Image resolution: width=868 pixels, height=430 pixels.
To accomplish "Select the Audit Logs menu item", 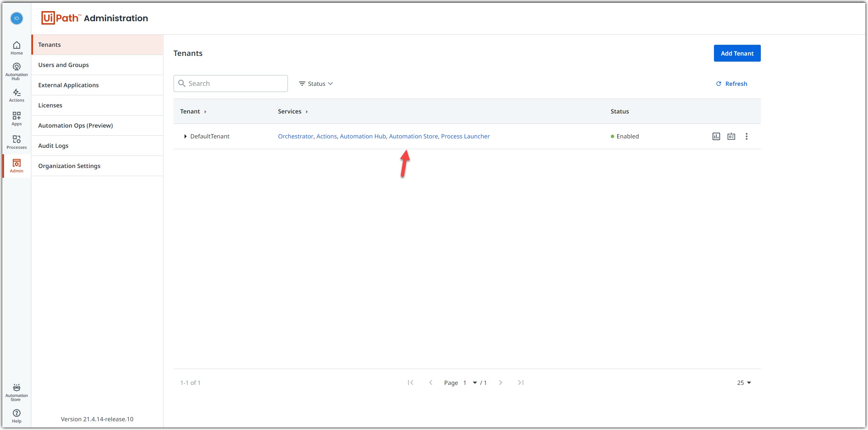I will (x=53, y=145).
